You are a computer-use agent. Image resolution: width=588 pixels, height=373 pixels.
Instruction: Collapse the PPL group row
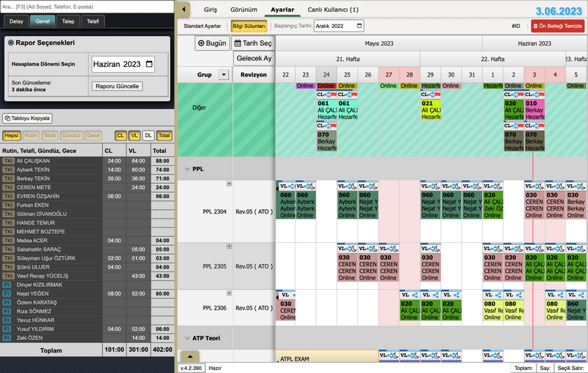coord(187,168)
